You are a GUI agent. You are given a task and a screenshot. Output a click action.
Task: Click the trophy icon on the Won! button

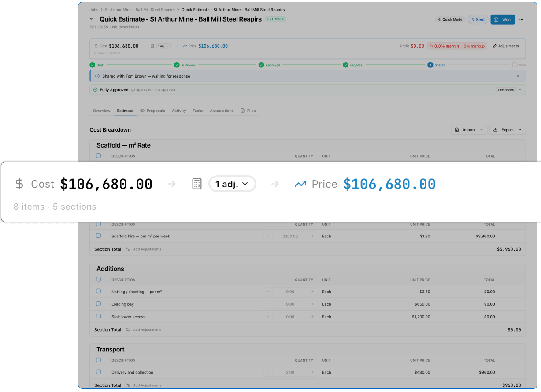pyautogui.click(x=497, y=19)
